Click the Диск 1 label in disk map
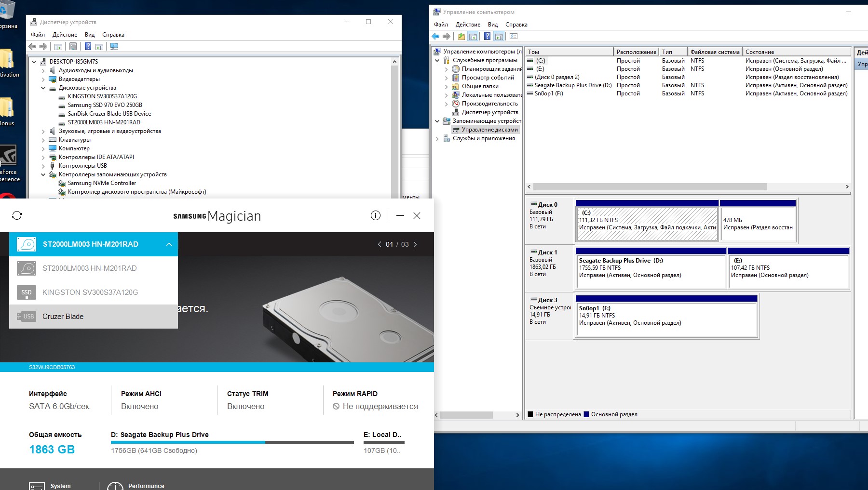This screenshot has height=490, width=868. pyautogui.click(x=547, y=252)
